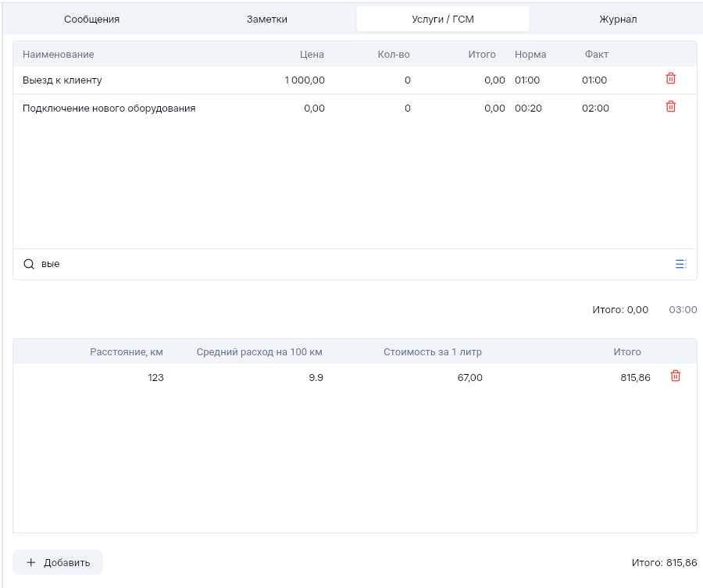
Task: Edit the cost per liter 67,00
Action: pyautogui.click(x=469, y=378)
